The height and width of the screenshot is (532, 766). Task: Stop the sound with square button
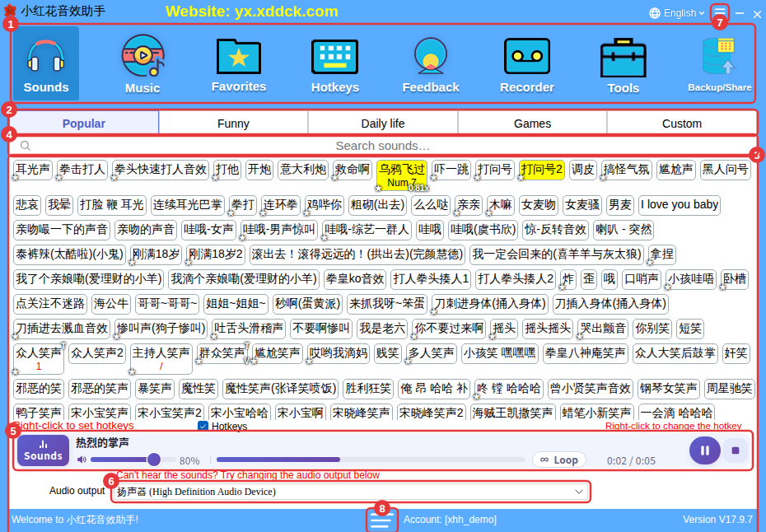coord(736,450)
